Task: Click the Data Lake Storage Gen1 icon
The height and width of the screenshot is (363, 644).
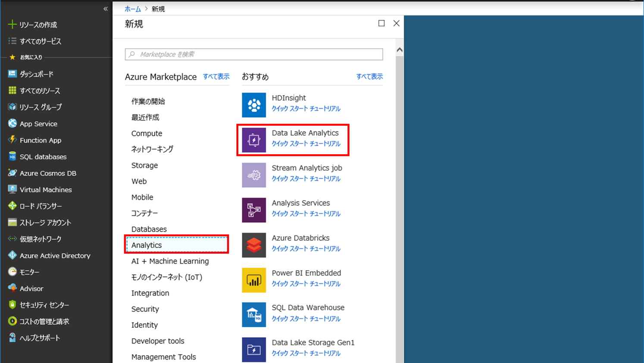Action: point(254,350)
